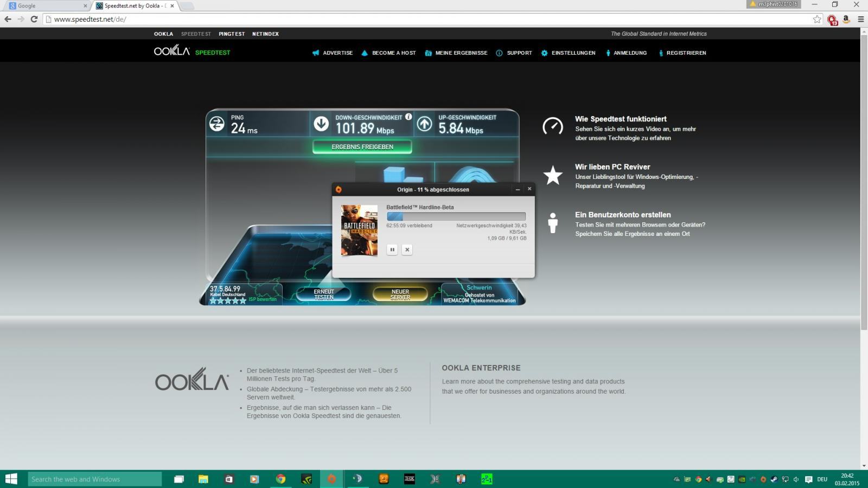Image resolution: width=868 pixels, height=488 pixels.
Task: Click the Battlefield Hardline download progress bar
Action: (x=456, y=216)
